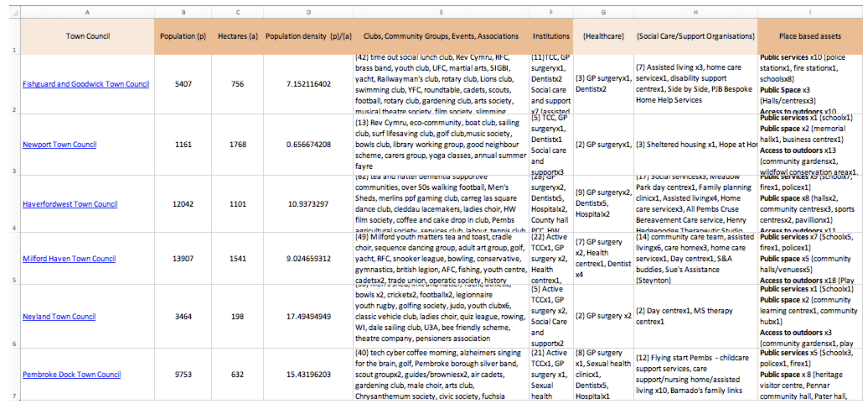The width and height of the screenshot is (868, 401).
Task: Click the Town Council header cell
Action: pyautogui.click(x=87, y=37)
